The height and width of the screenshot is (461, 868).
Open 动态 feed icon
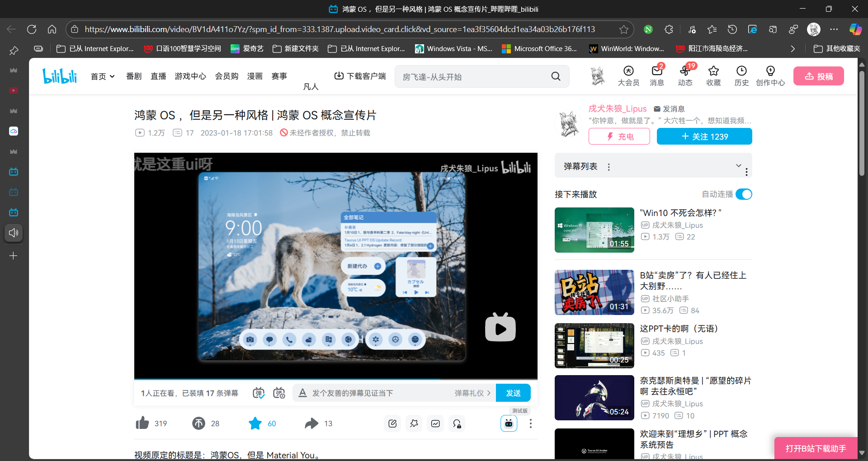pyautogui.click(x=685, y=76)
